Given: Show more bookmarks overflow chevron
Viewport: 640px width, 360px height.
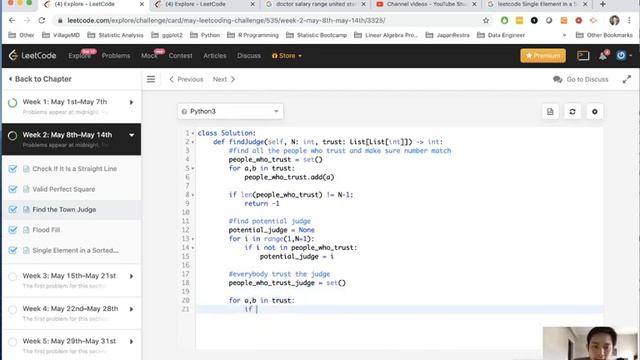Looking at the screenshot, I should 564,36.
